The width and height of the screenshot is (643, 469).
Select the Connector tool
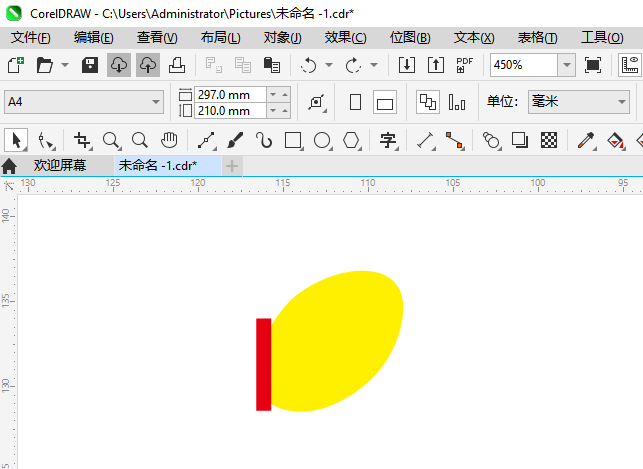click(454, 141)
